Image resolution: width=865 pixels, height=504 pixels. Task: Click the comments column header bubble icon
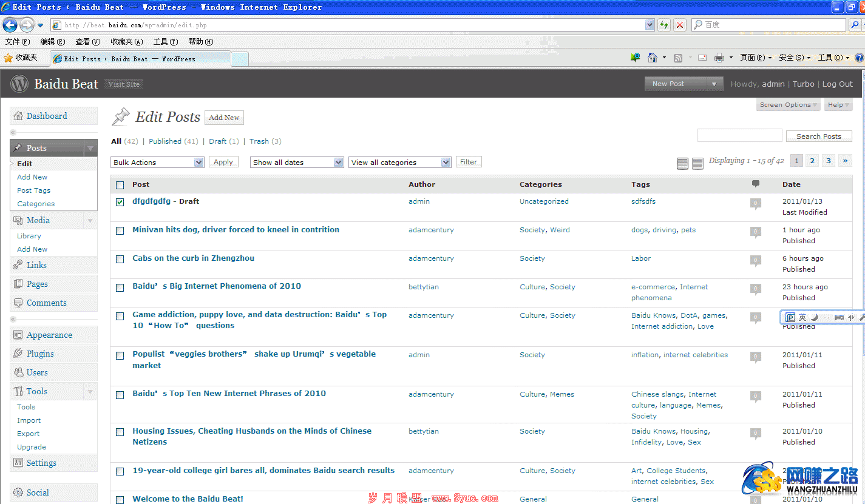pyautogui.click(x=756, y=184)
